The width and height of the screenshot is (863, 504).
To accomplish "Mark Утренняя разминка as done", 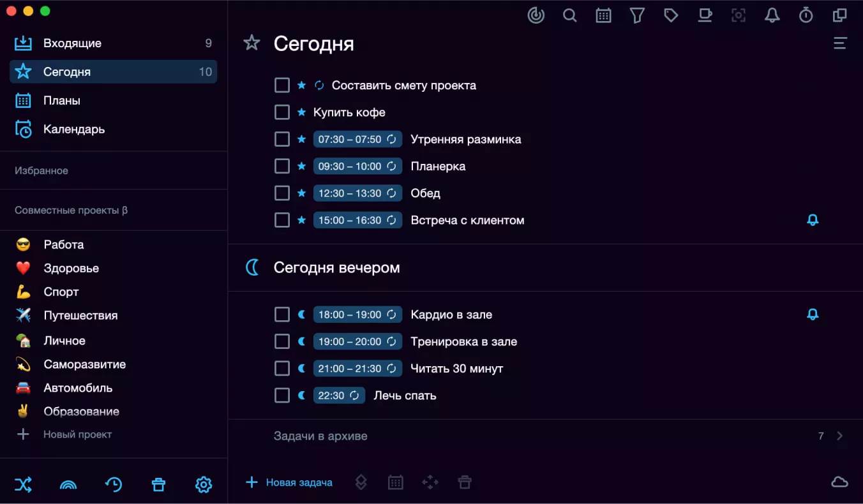I will tap(282, 139).
